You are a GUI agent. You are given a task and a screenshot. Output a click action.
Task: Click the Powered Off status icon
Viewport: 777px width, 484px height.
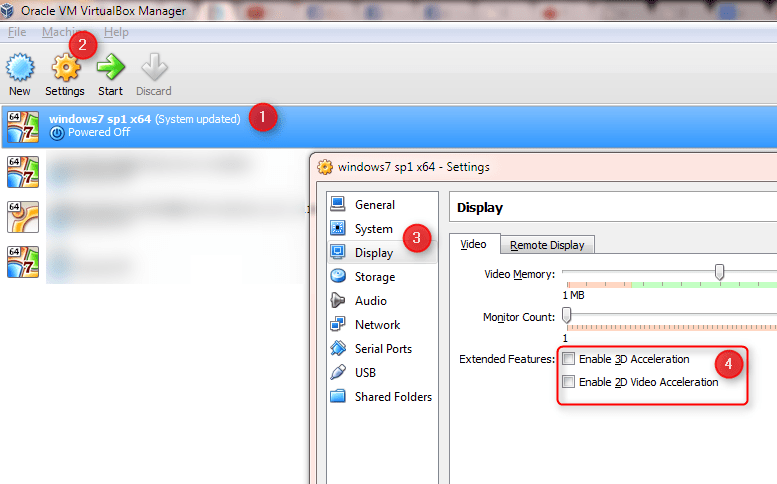pyautogui.click(x=57, y=133)
